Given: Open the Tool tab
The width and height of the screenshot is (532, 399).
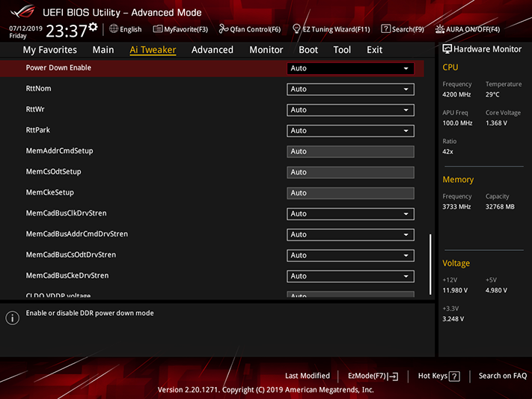Looking at the screenshot, I should click(342, 50).
